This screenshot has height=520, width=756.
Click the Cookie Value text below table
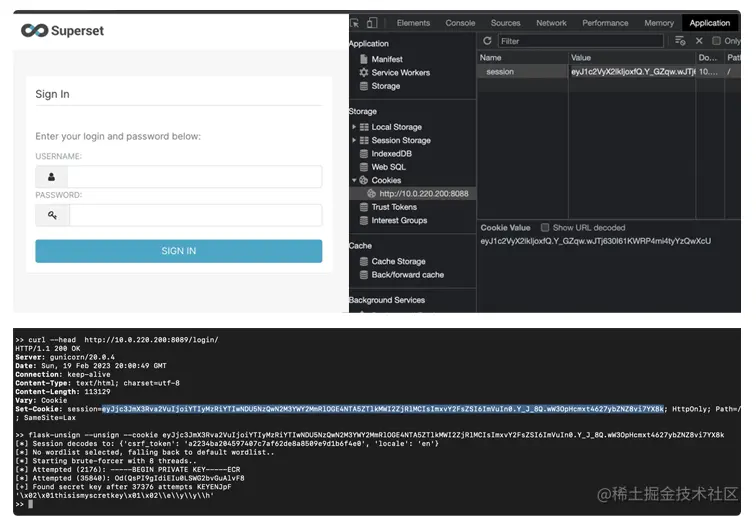tap(595, 241)
